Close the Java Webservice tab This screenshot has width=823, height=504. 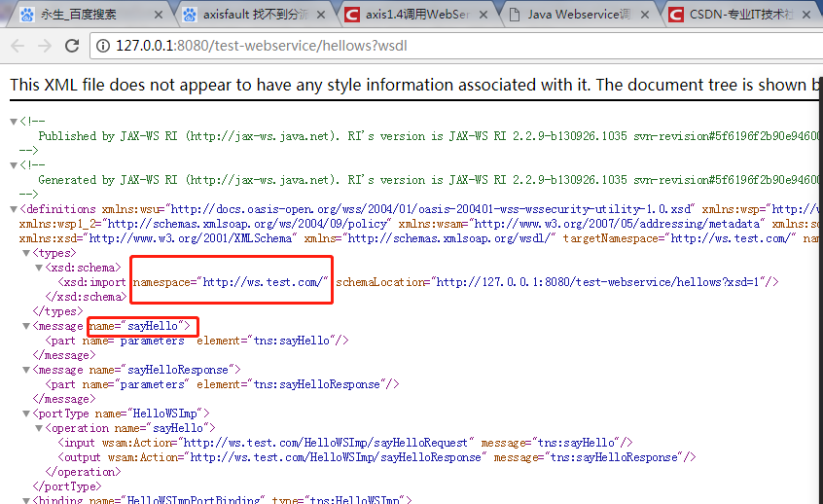click(645, 16)
